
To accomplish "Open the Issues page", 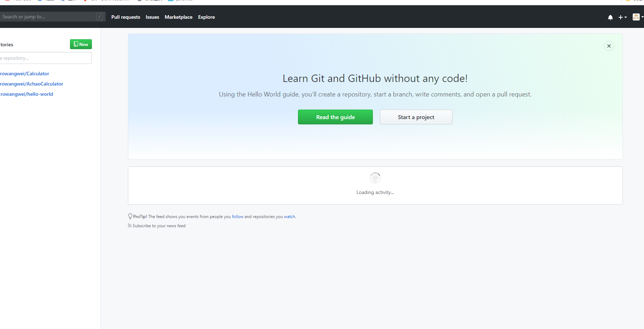I will pyautogui.click(x=152, y=17).
